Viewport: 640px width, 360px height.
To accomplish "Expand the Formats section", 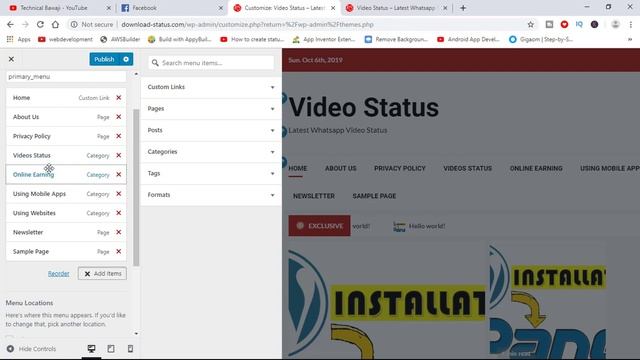I will [211, 195].
